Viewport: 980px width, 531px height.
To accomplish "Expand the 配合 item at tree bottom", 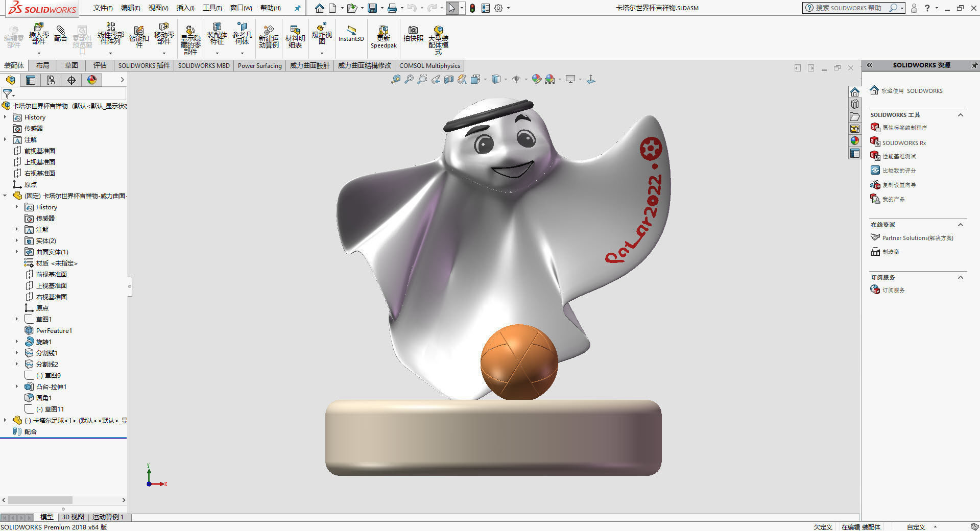I will click(x=29, y=431).
